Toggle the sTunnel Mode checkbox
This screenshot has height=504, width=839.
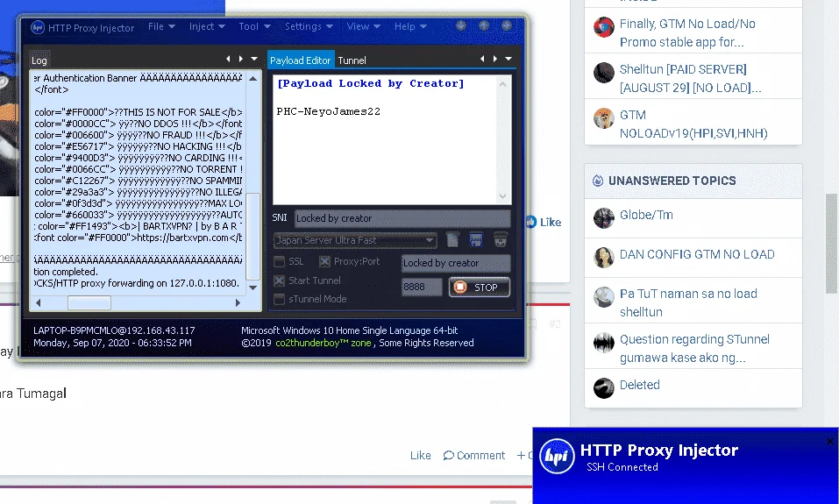(x=280, y=299)
